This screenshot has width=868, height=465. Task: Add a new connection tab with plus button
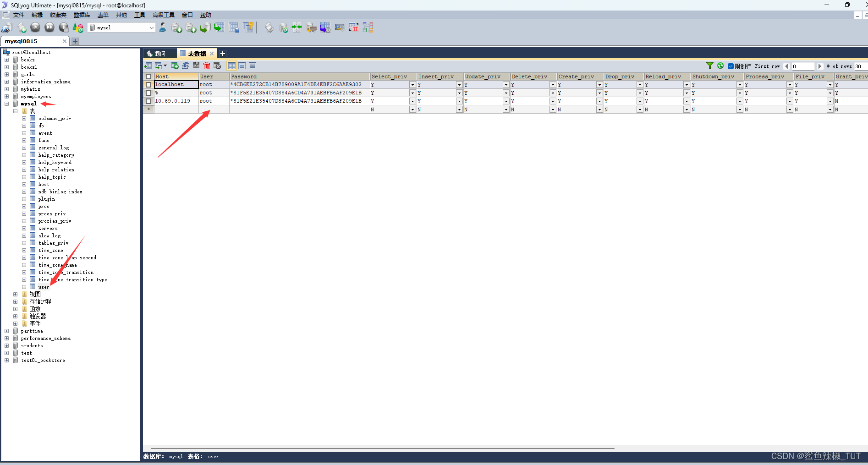click(75, 41)
